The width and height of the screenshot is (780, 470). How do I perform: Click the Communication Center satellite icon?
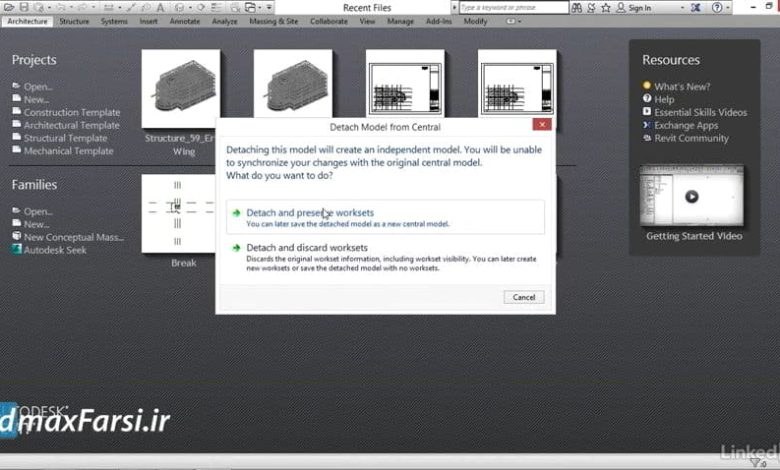point(591,8)
